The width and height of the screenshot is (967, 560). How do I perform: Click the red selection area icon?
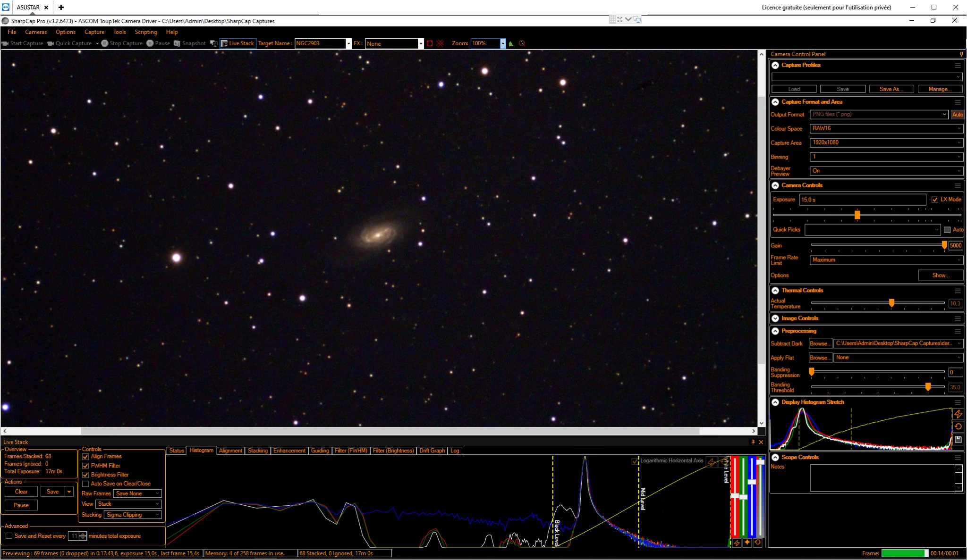pyautogui.click(x=430, y=43)
